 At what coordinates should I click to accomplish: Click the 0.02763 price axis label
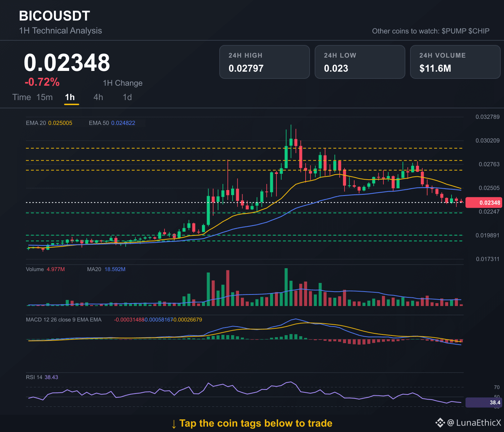(x=489, y=164)
